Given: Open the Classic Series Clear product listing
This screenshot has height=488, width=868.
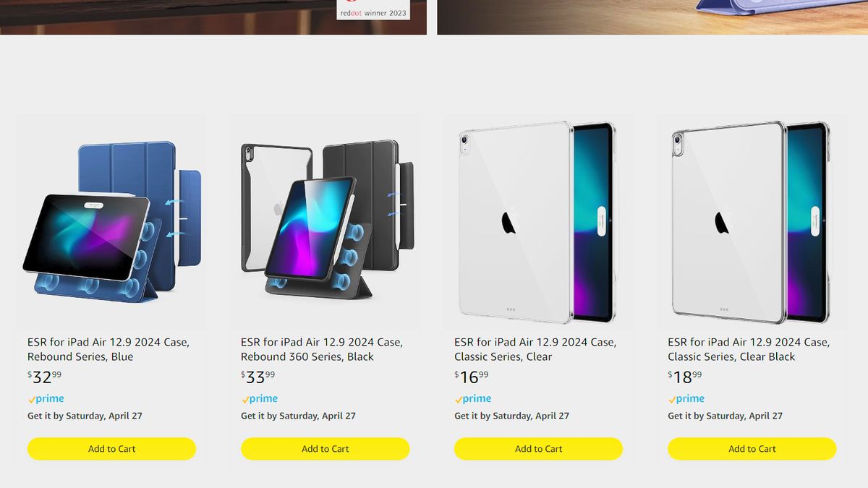Looking at the screenshot, I should coord(535,349).
